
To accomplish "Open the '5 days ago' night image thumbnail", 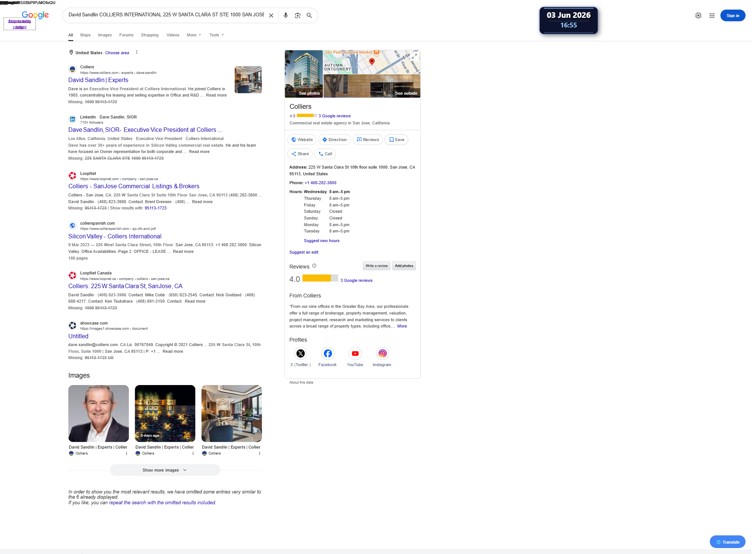I will (x=165, y=413).
